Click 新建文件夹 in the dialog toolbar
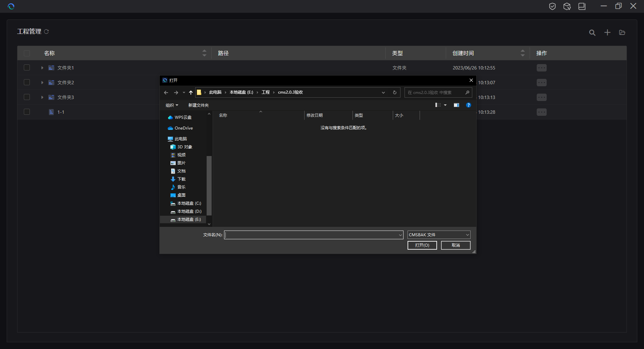Viewport: 644px width, 349px height. click(198, 105)
